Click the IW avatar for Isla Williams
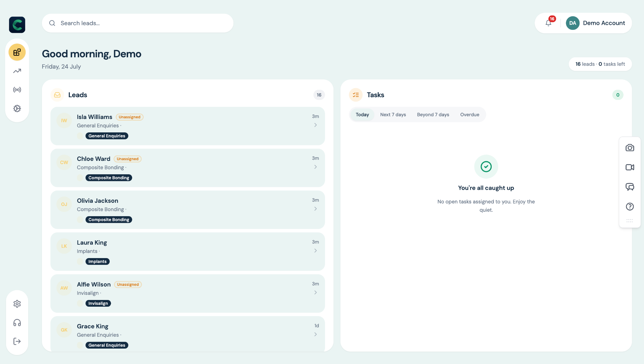Image resolution: width=644 pixels, height=364 pixels. [x=64, y=121]
